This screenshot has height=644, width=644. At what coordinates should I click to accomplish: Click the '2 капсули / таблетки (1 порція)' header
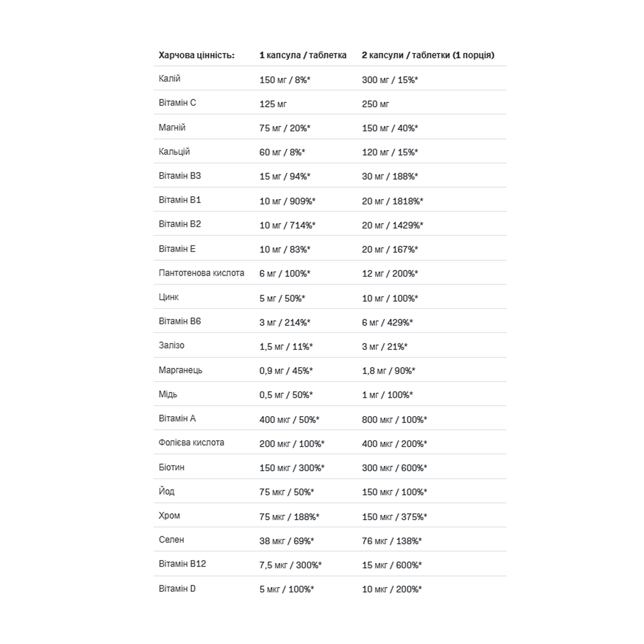click(x=428, y=55)
